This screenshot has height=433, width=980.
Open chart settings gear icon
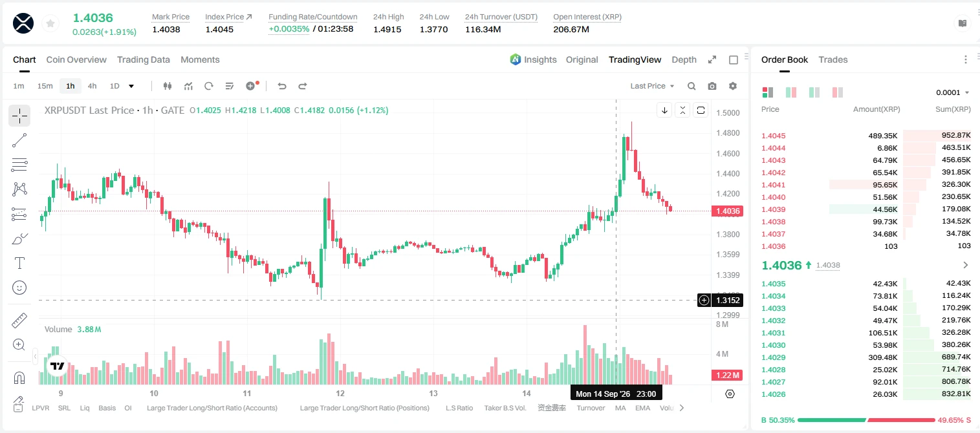pos(733,86)
